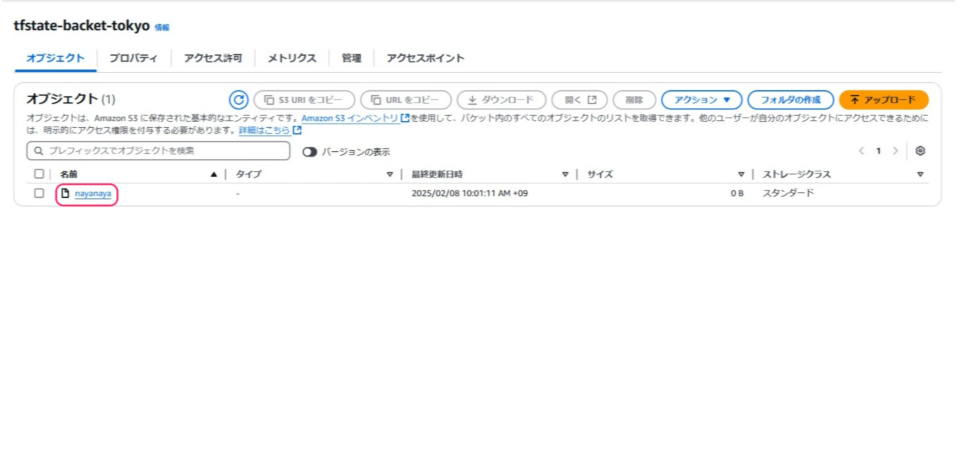
Task: Click the 2025/02/08 10:01:11 AM timestamp
Action: point(469,193)
